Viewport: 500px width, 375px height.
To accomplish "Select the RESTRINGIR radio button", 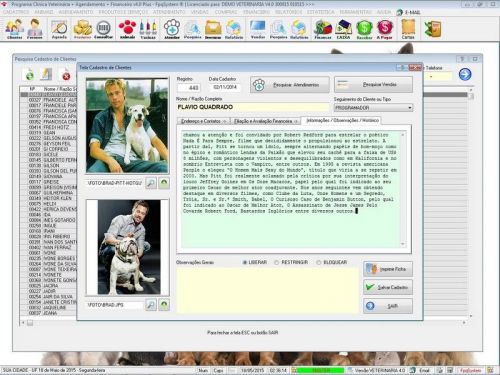I will pyautogui.click(x=276, y=263).
